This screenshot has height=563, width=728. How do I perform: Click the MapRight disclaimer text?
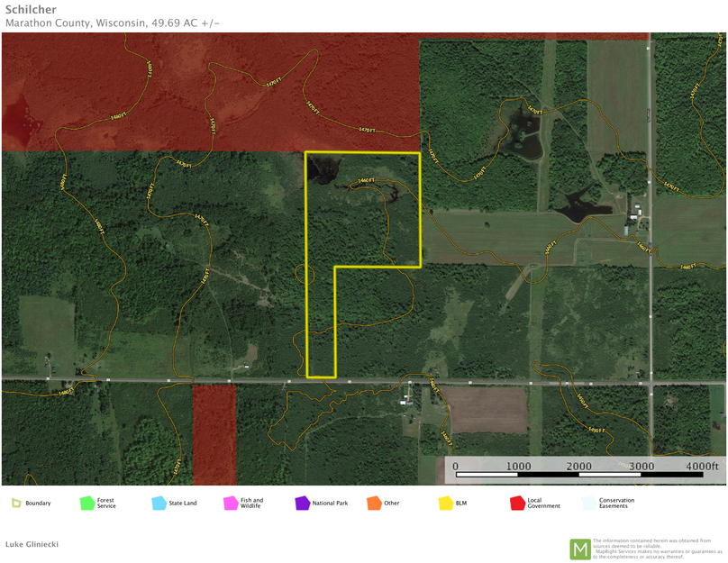click(x=656, y=549)
